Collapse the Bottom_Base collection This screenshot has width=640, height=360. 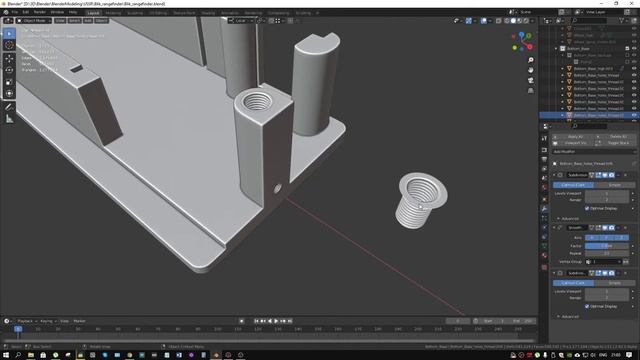coord(556,49)
